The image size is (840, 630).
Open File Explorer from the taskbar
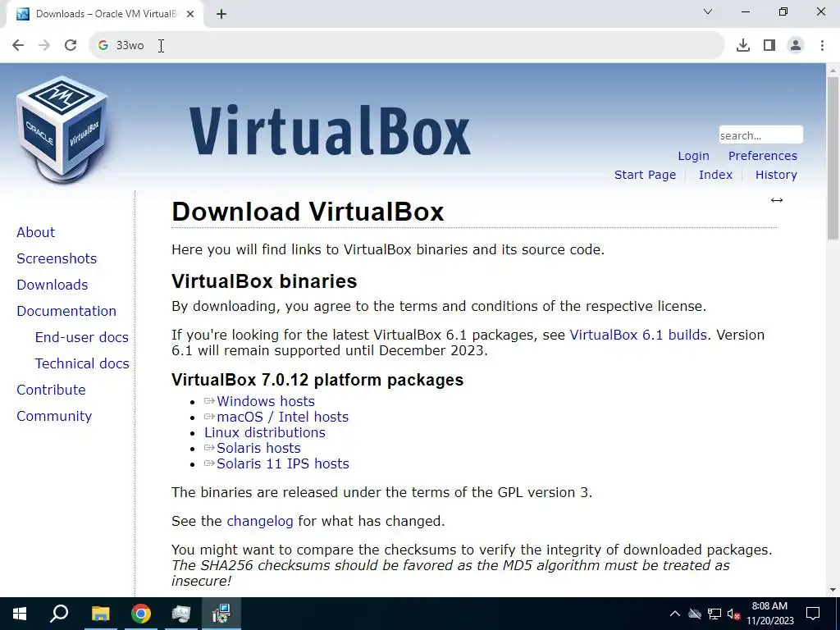pos(100,614)
